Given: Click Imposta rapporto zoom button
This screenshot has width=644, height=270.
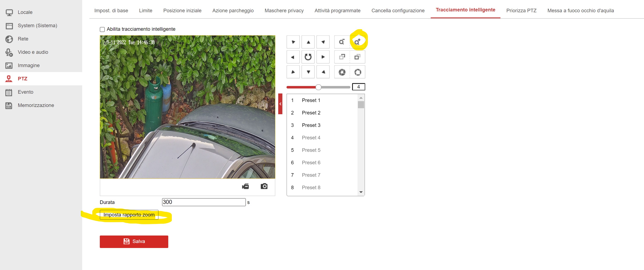Looking at the screenshot, I should (x=129, y=215).
